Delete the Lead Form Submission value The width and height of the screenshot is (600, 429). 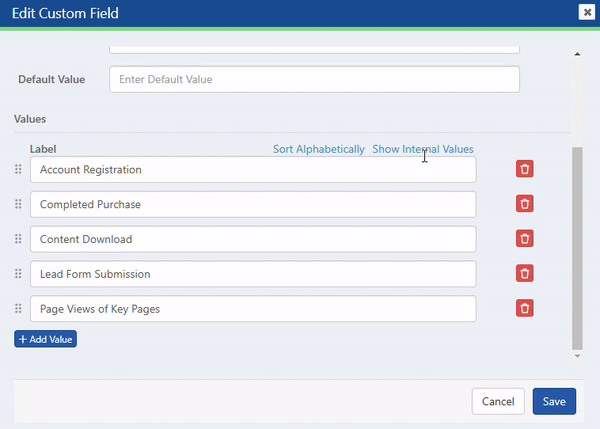click(525, 273)
